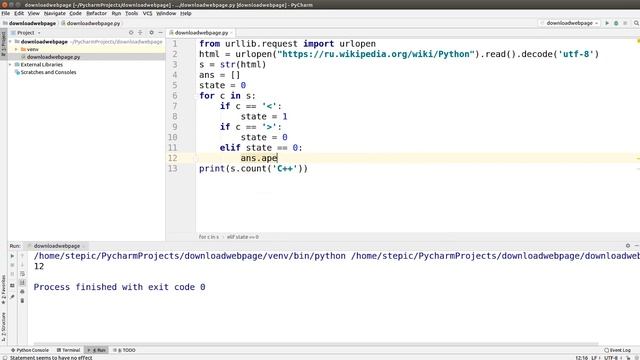Pin the Run tab
This screenshot has width=640, height=360.
coord(12,297)
